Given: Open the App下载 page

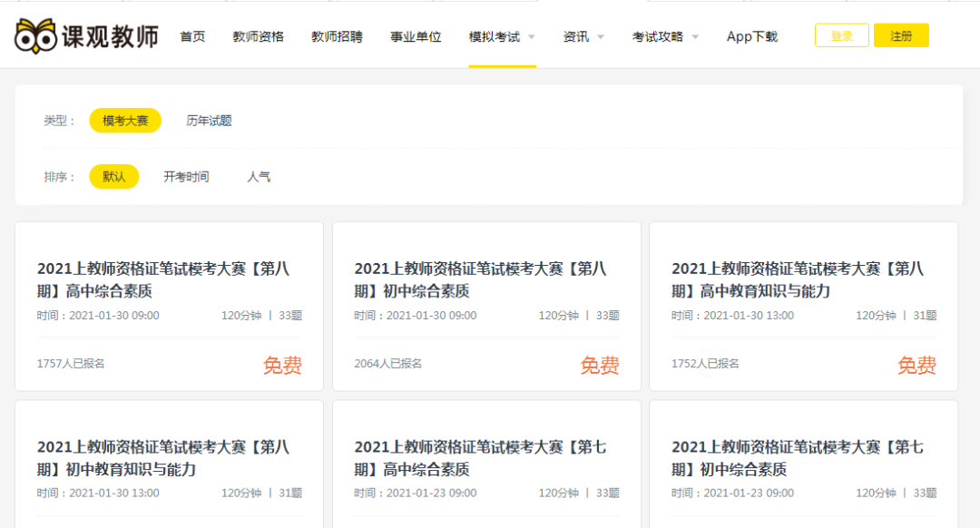Looking at the screenshot, I should click(751, 36).
